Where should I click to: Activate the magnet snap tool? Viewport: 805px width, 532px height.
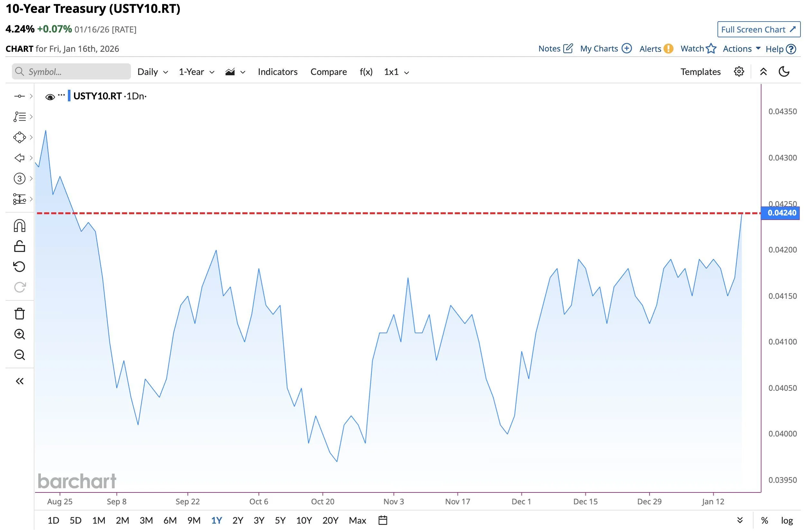tap(19, 226)
